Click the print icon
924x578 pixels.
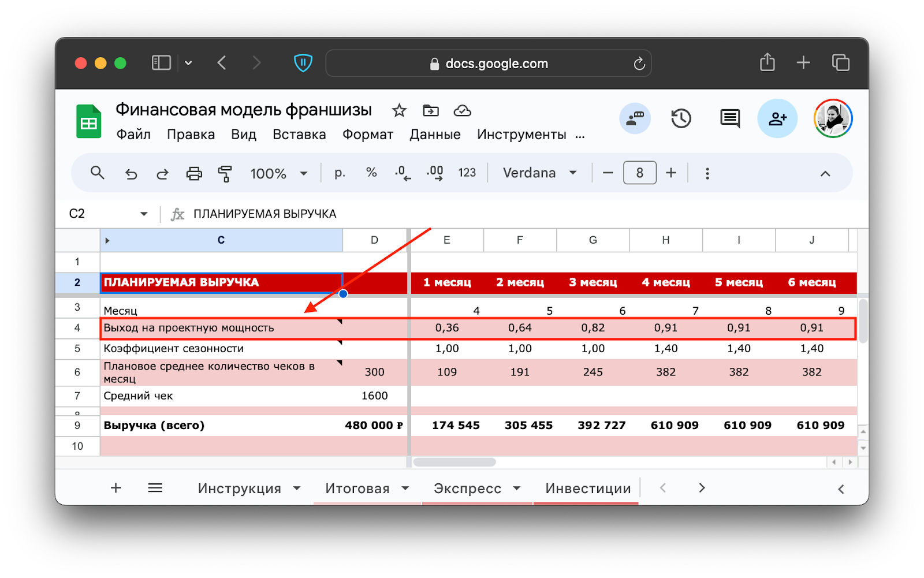pyautogui.click(x=194, y=173)
